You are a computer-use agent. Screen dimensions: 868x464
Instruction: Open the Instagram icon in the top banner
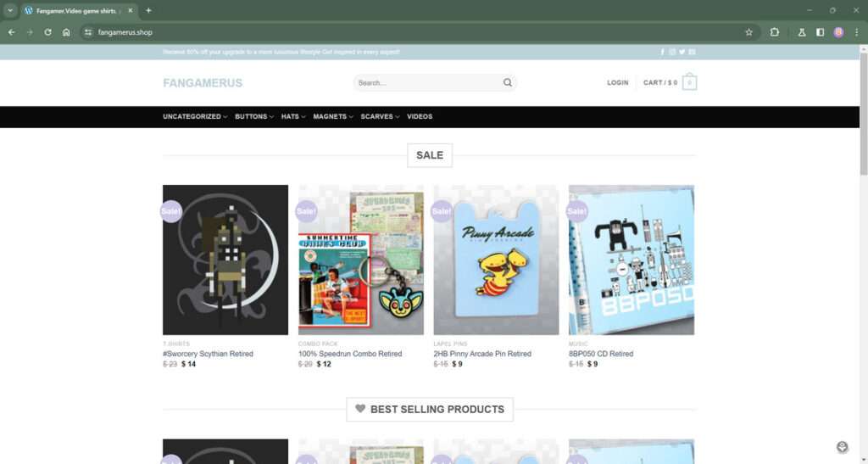[x=672, y=52]
